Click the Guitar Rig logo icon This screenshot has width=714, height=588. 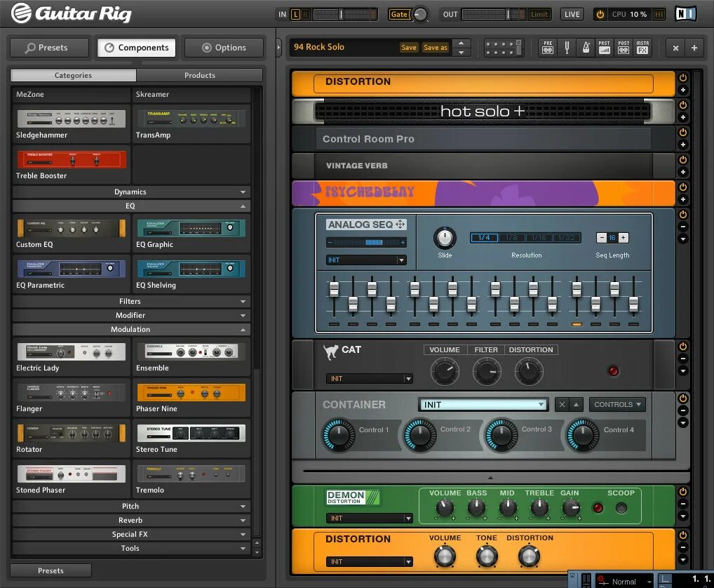coord(21,13)
